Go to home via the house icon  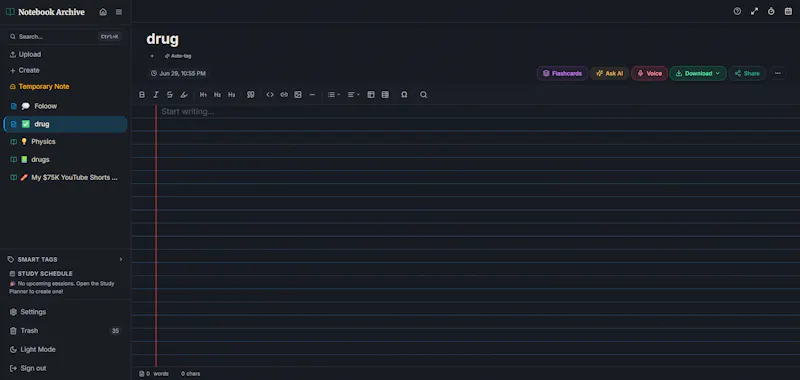point(103,12)
